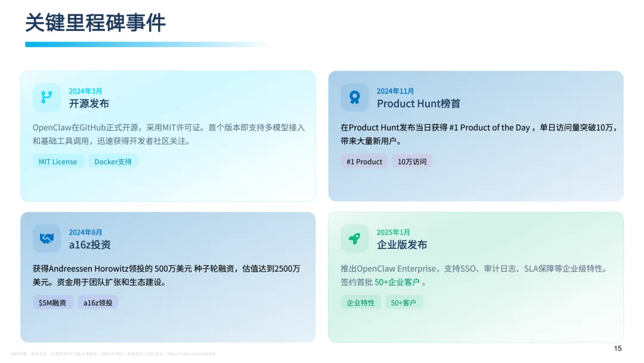
Task: Click the rocket icon for 企业版发布
Action: (x=354, y=238)
